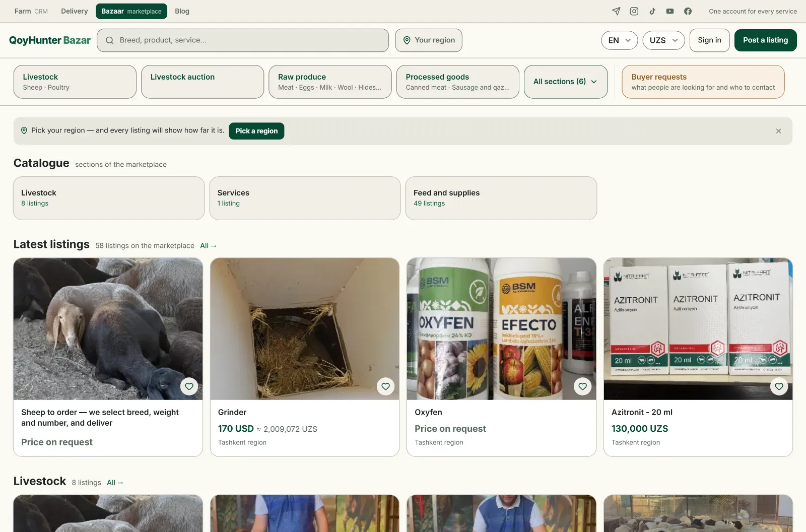Viewport: 806px width, 532px height.
Task: Open the Livestock auction section
Action: click(x=203, y=82)
